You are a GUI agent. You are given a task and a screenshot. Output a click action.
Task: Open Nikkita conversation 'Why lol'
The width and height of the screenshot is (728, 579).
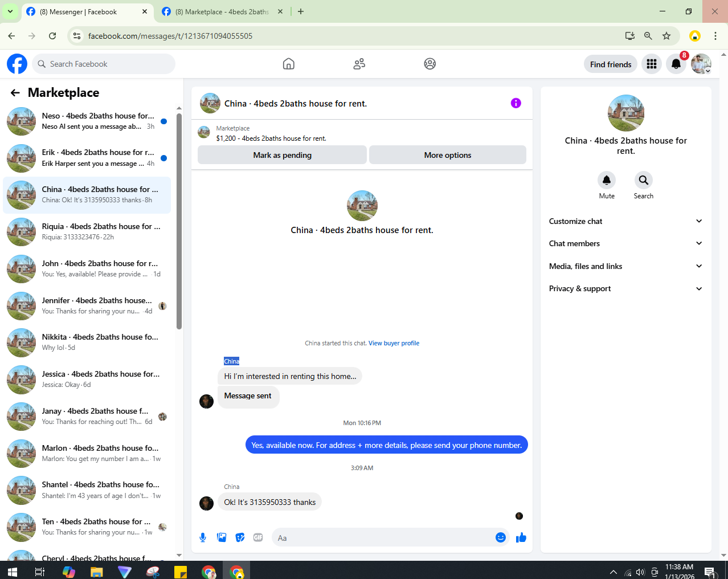[87, 342]
